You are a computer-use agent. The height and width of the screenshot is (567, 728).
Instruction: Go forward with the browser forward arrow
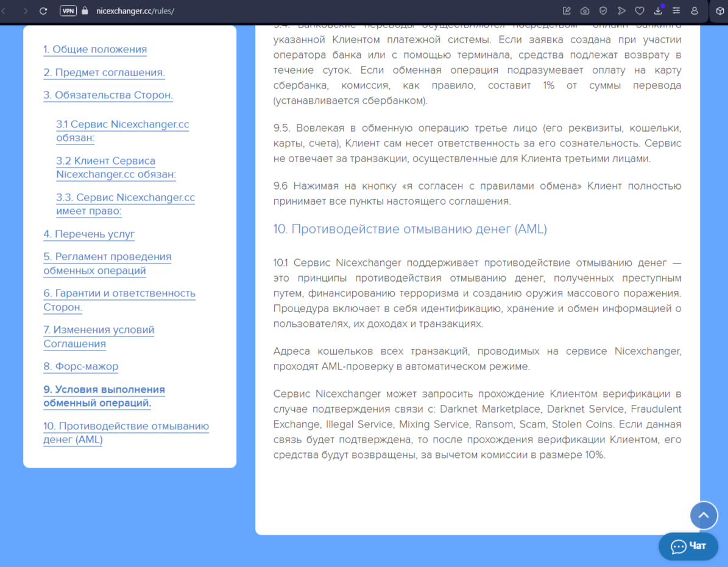26,11
